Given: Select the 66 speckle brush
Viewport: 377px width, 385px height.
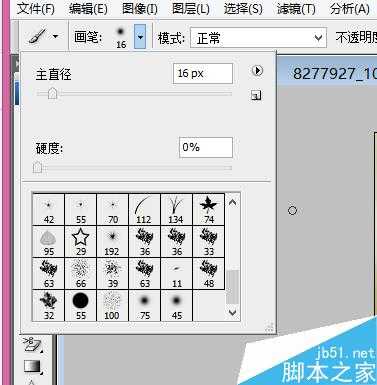Looking at the screenshot, I should pyautogui.click(x=81, y=274).
